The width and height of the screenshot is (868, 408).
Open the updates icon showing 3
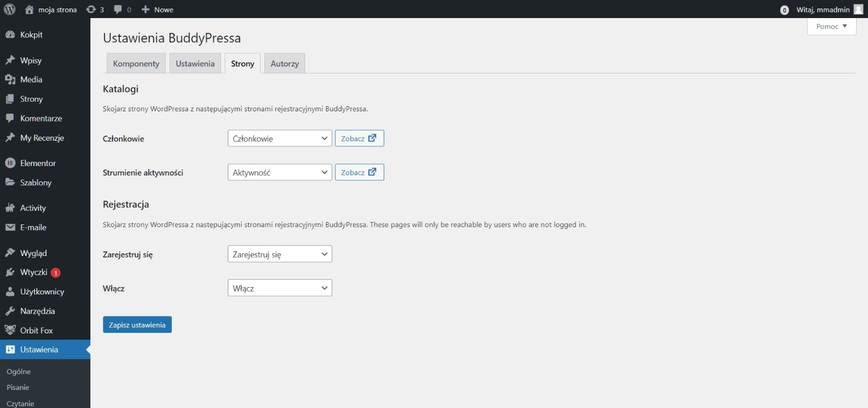(x=91, y=10)
